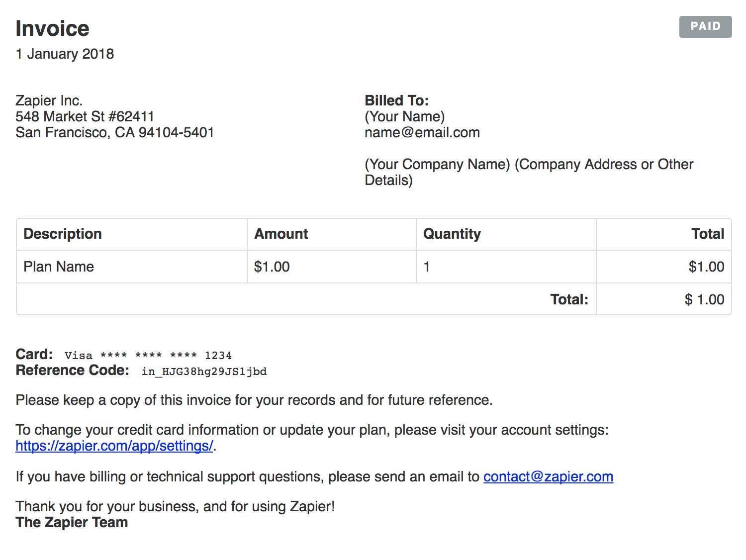Click the PAID status badge
The height and width of the screenshot is (560, 746).
705,27
